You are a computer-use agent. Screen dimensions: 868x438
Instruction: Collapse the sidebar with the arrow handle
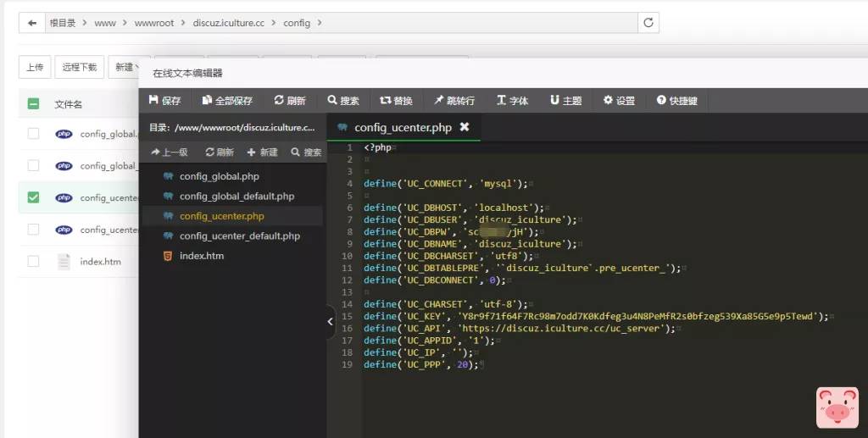(x=331, y=322)
